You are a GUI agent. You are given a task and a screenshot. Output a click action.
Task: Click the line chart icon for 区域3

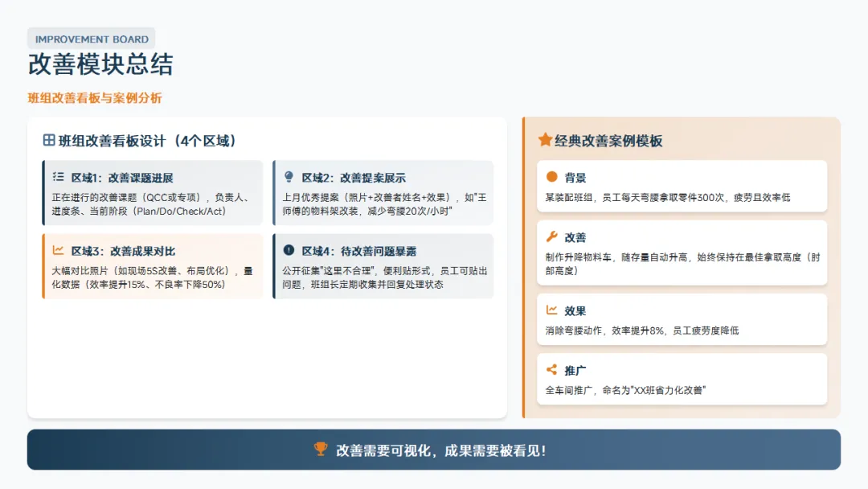[x=58, y=250]
